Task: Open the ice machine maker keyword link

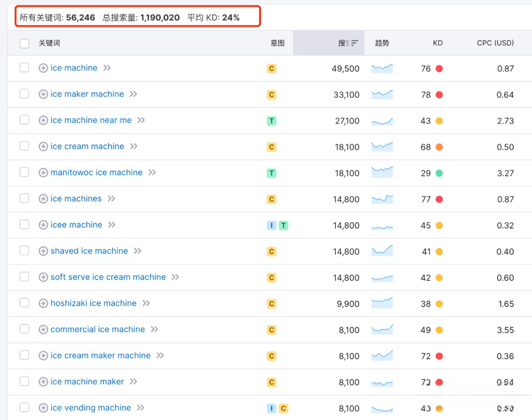Action: [87, 381]
